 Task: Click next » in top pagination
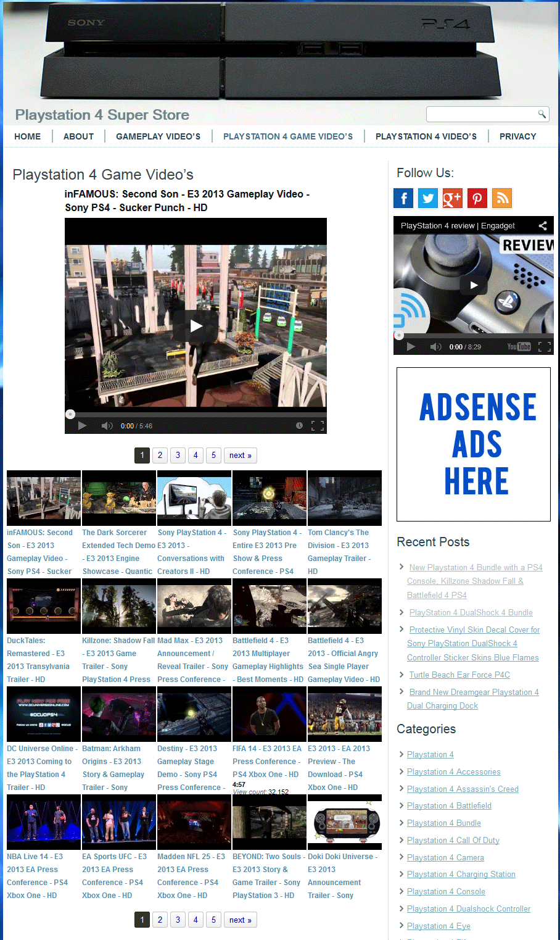pos(241,455)
